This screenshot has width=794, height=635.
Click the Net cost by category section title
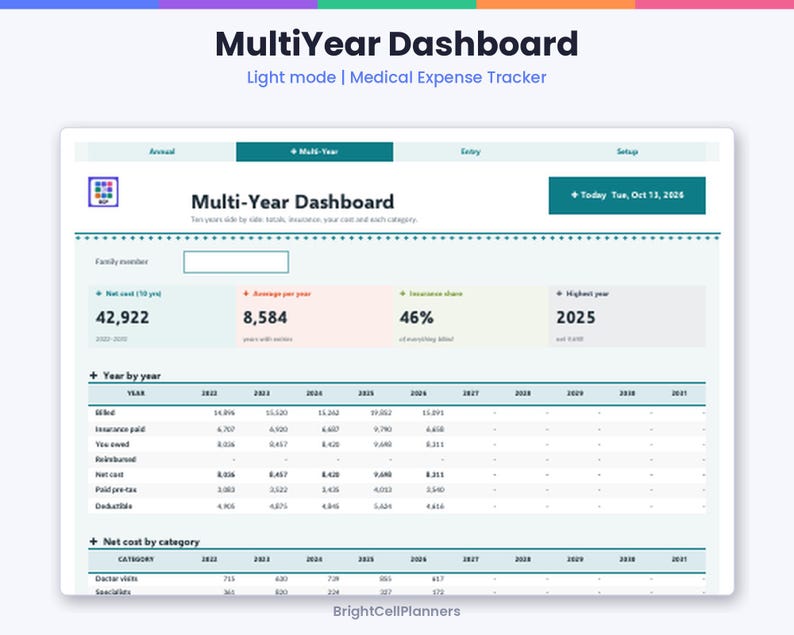click(x=151, y=542)
